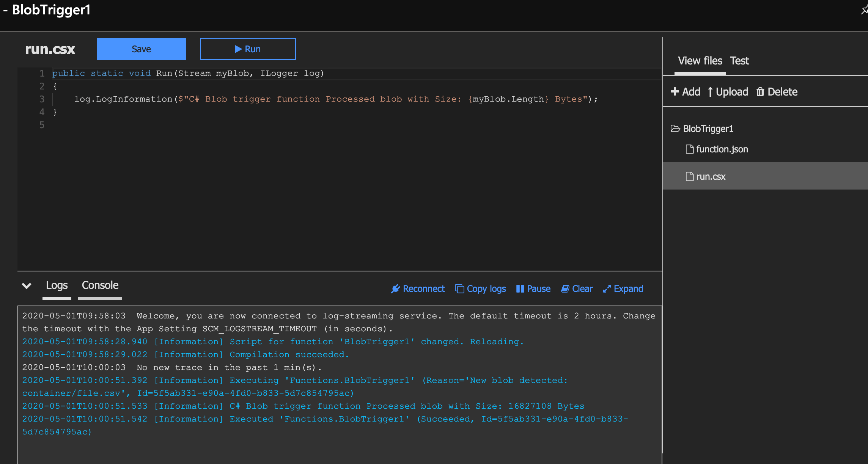Click the run.csx heading
The image size is (868, 464).
[50, 49]
